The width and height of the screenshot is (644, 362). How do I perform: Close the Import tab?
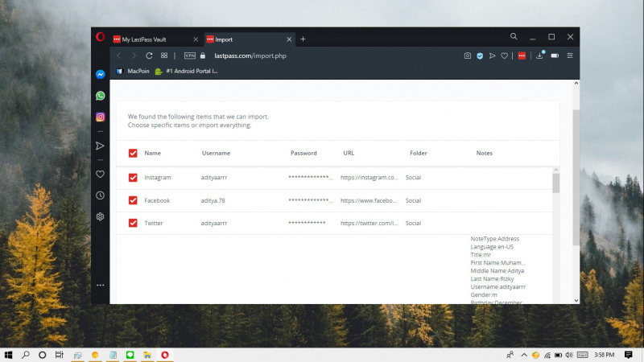click(289, 39)
